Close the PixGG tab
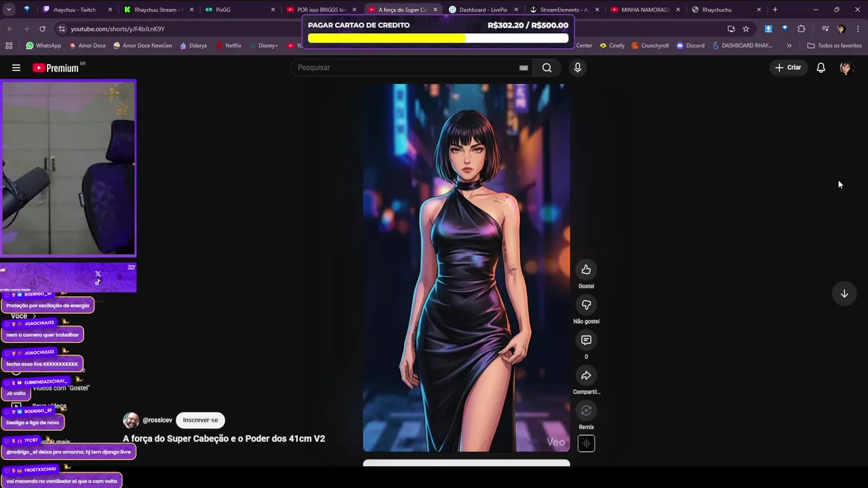 click(273, 9)
